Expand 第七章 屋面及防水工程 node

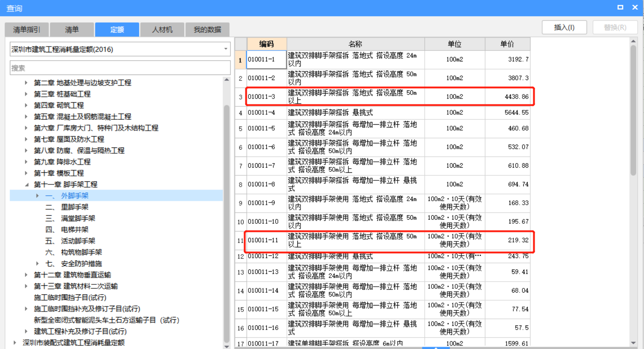[x=27, y=139]
